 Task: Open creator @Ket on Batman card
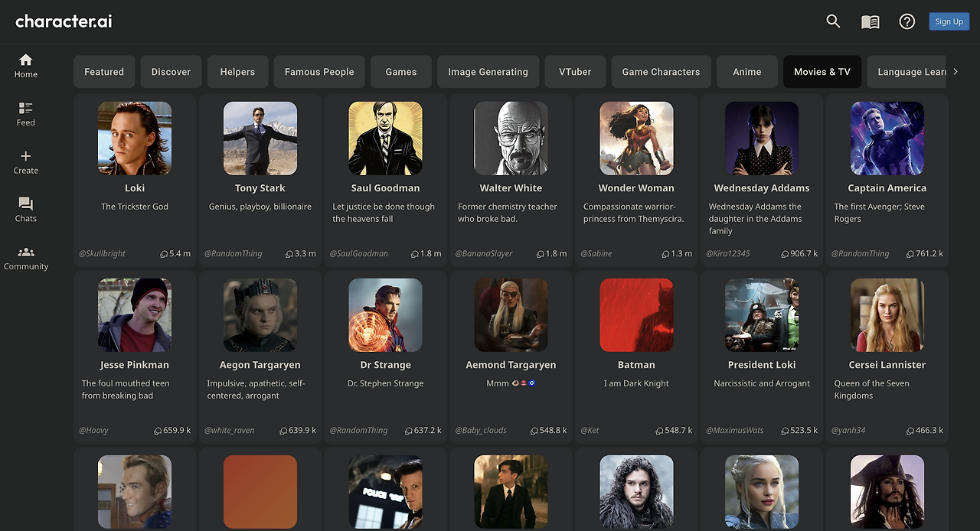click(x=590, y=430)
